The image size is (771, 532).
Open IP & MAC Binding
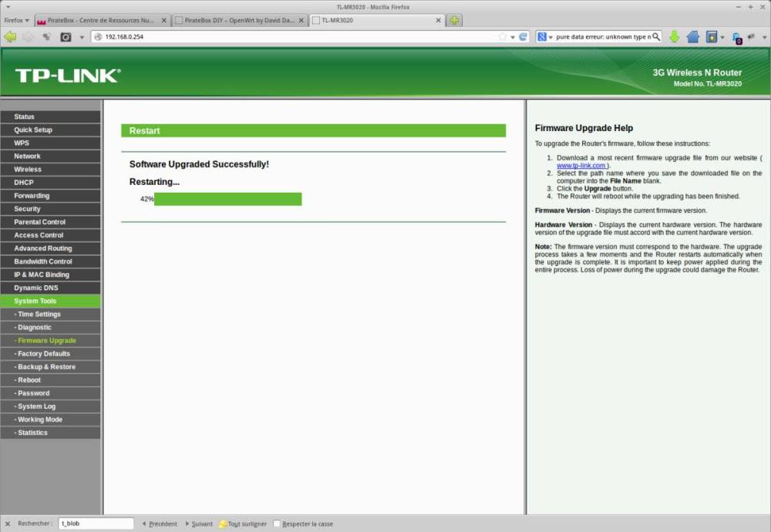[x=50, y=274]
